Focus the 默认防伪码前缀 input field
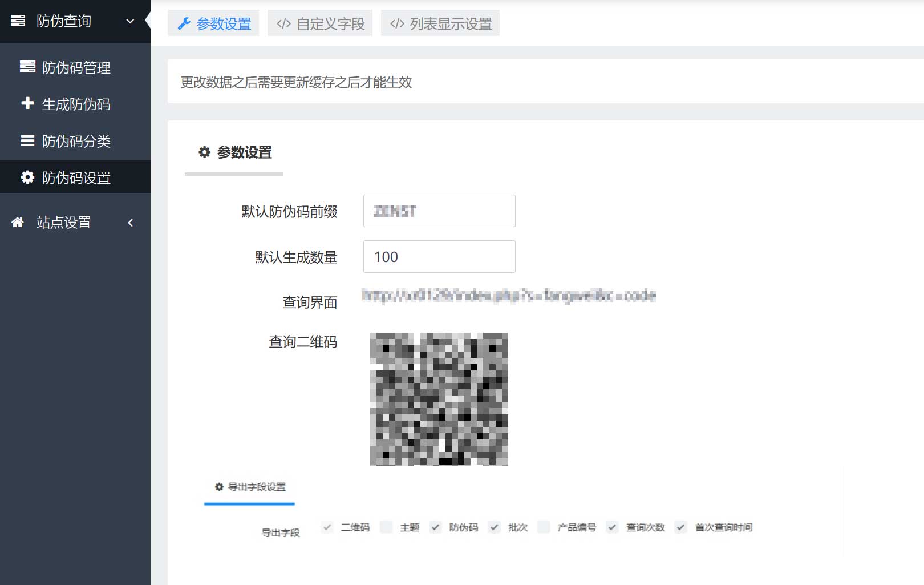Screen dimensions: 924x585 point(439,211)
